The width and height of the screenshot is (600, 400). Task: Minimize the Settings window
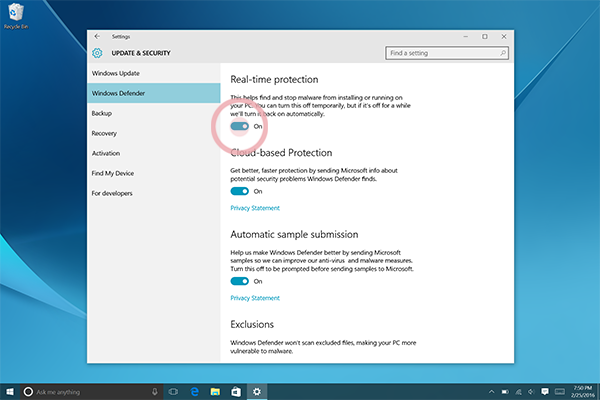click(466, 36)
